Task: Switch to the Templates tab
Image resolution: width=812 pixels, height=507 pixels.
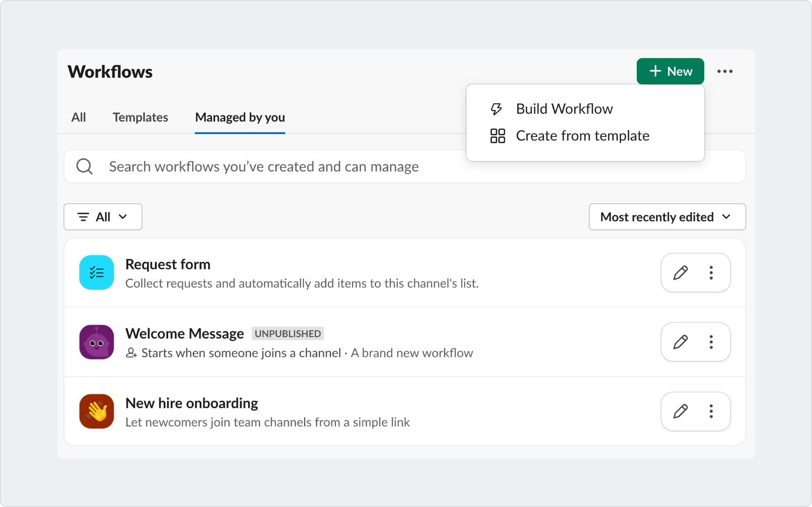Action: tap(140, 117)
